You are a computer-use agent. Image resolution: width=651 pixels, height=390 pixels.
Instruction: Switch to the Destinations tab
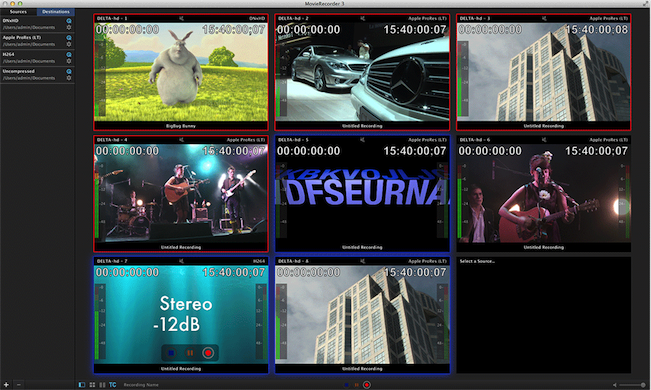pos(56,12)
